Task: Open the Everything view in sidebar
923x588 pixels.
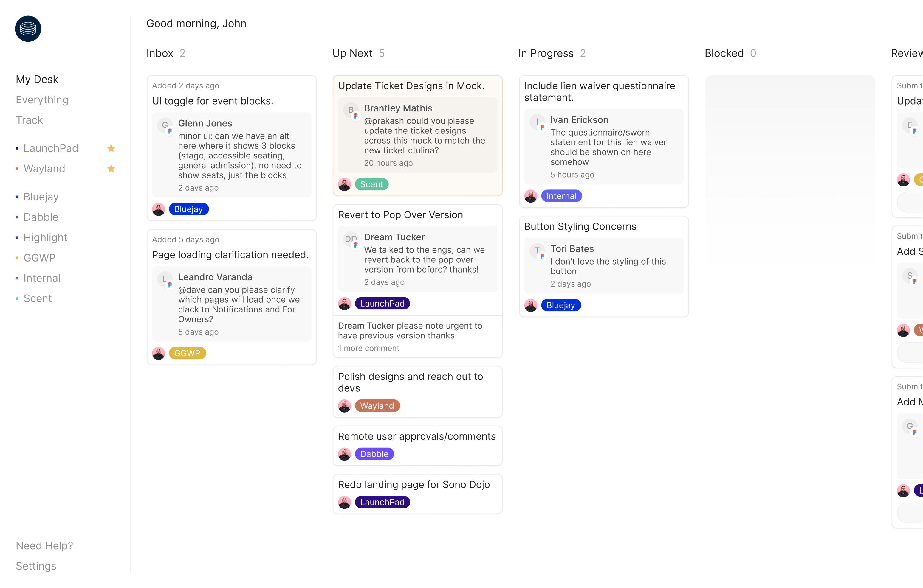Action: click(42, 99)
